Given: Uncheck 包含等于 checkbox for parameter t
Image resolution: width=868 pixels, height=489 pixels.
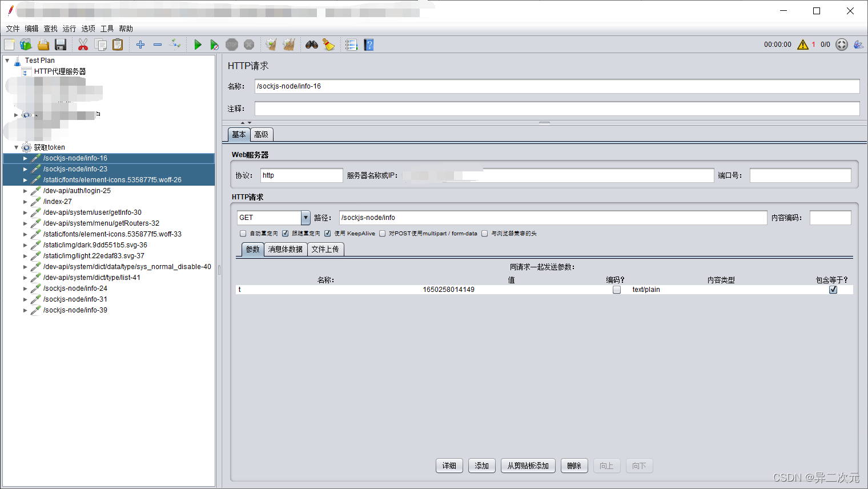Looking at the screenshot, I should coord(833,290).
